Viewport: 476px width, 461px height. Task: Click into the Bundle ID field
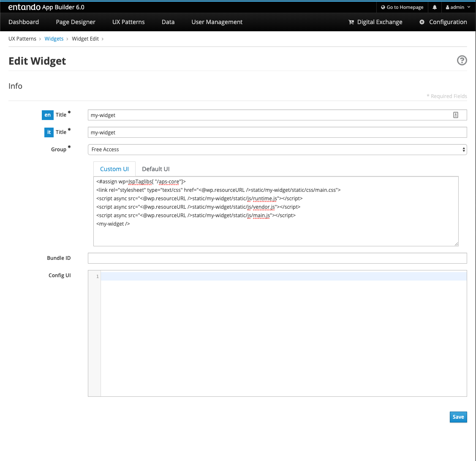277,258
